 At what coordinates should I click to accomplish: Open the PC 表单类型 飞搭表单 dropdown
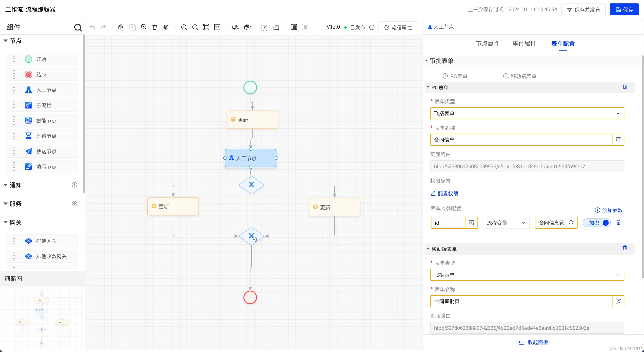(x=527, y=113)
